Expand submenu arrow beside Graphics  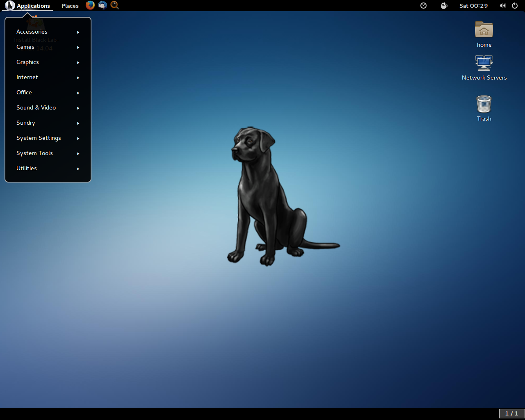(x=78, y=62)
